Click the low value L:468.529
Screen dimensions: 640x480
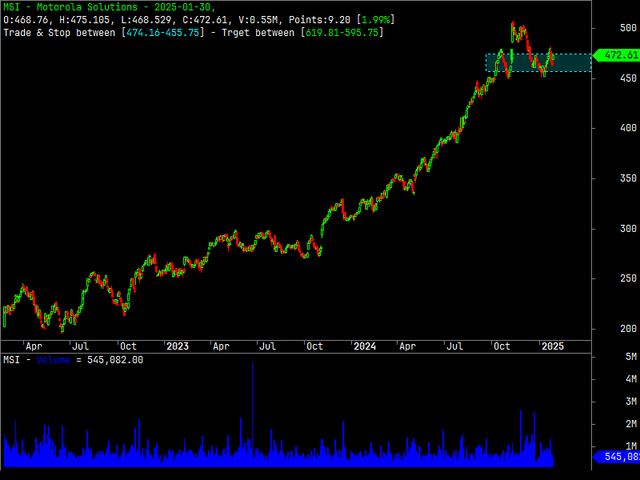(x=146, y=20)
